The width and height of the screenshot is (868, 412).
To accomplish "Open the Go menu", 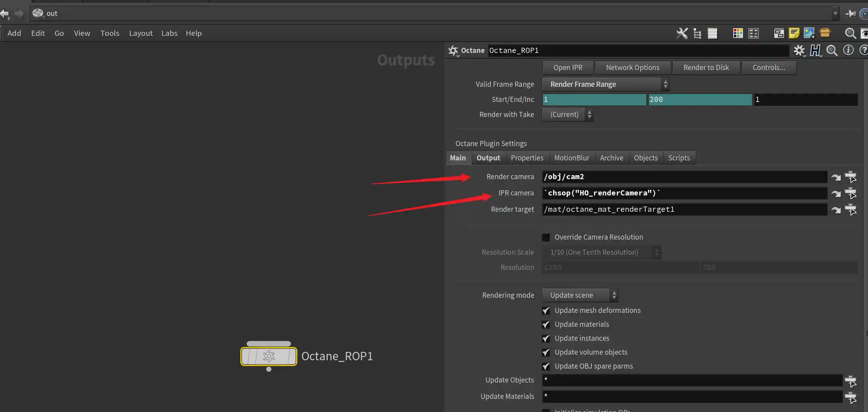I will 59,33.
